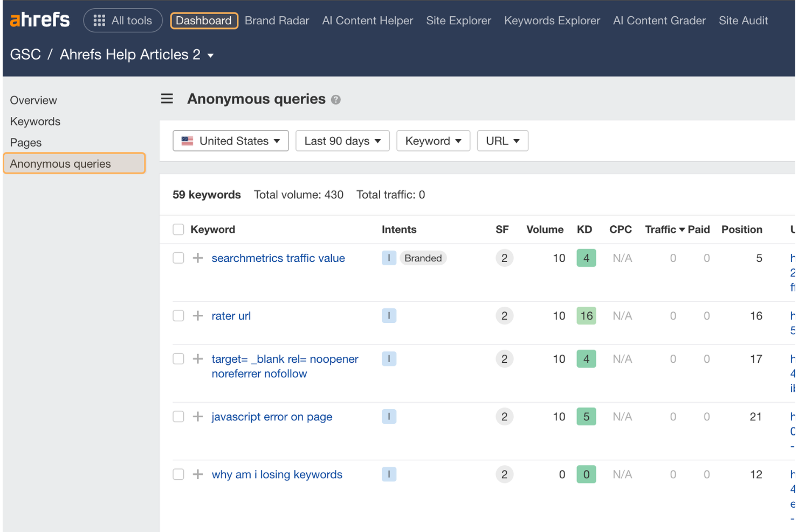
Task: Click the Branded badge on the searchmetrics row
Action: click(423, 258)
